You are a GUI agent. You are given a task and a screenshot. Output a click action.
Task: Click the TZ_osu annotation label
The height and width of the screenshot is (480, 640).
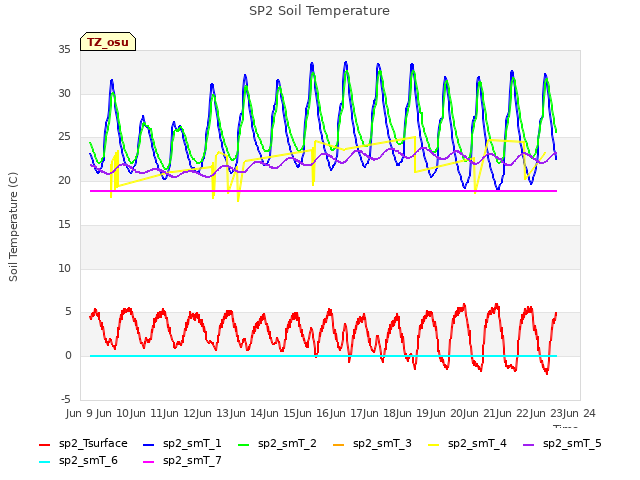pyautogui.click(x=108, y=42)
